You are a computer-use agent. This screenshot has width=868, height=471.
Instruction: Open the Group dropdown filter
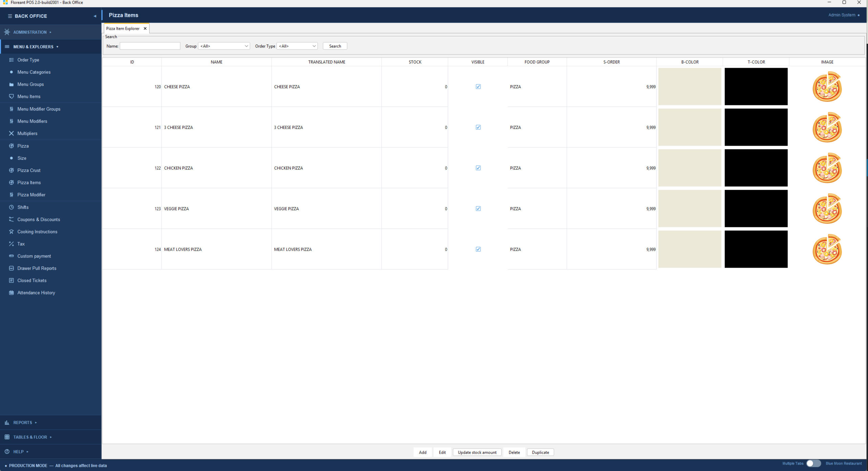pyautogui.click(x=224, y=46)
